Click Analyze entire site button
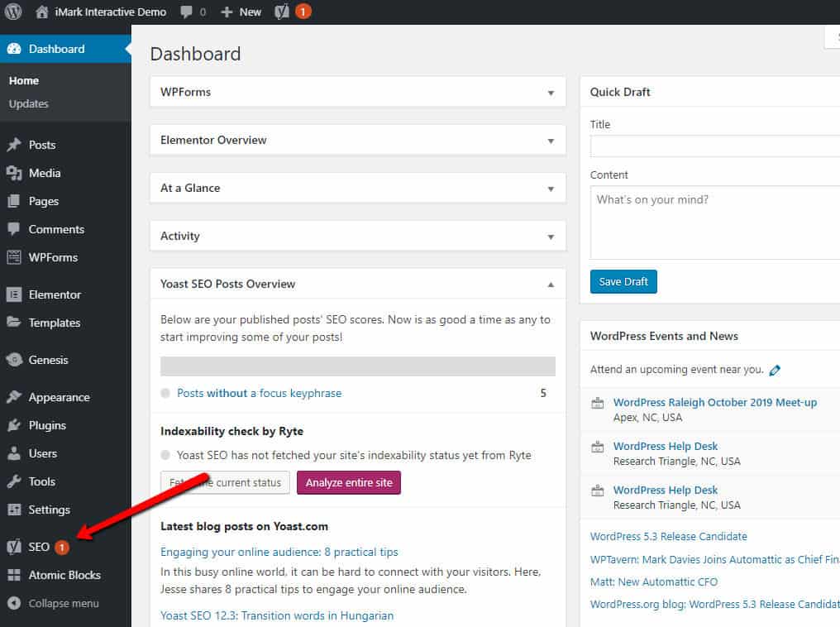The image size is (840, 627). point(349,482)
